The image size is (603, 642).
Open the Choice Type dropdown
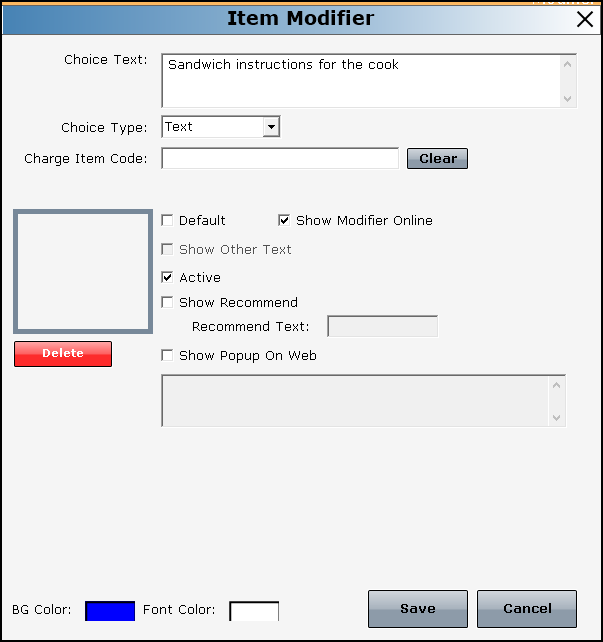coord(270,127)
